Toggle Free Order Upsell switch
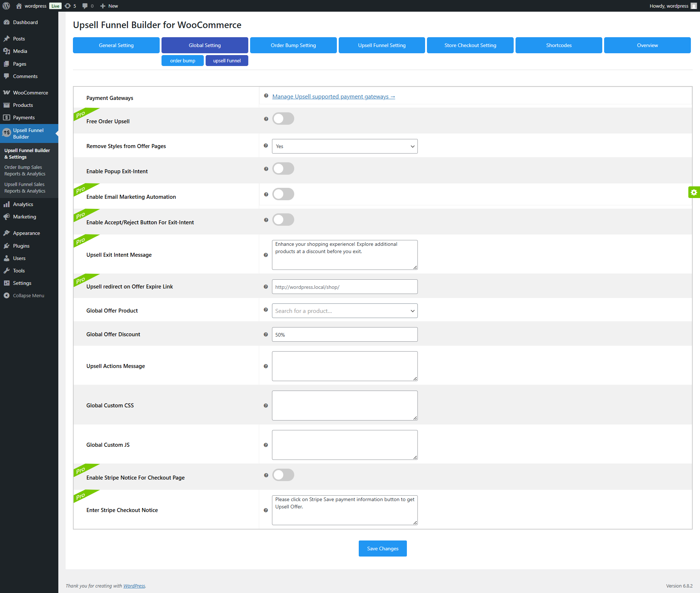Screen dimensions: 700x593 point(283,119)
